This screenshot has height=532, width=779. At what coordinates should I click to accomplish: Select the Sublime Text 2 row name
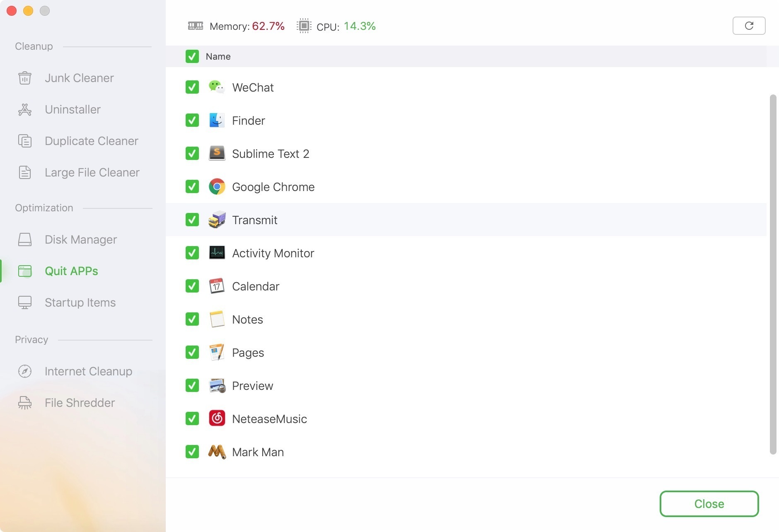[x=271, y=154]
